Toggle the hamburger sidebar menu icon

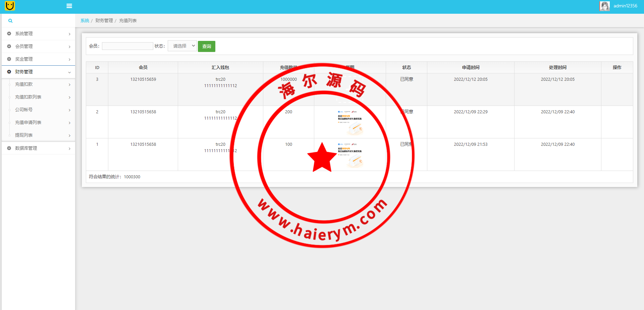[69, 6]
